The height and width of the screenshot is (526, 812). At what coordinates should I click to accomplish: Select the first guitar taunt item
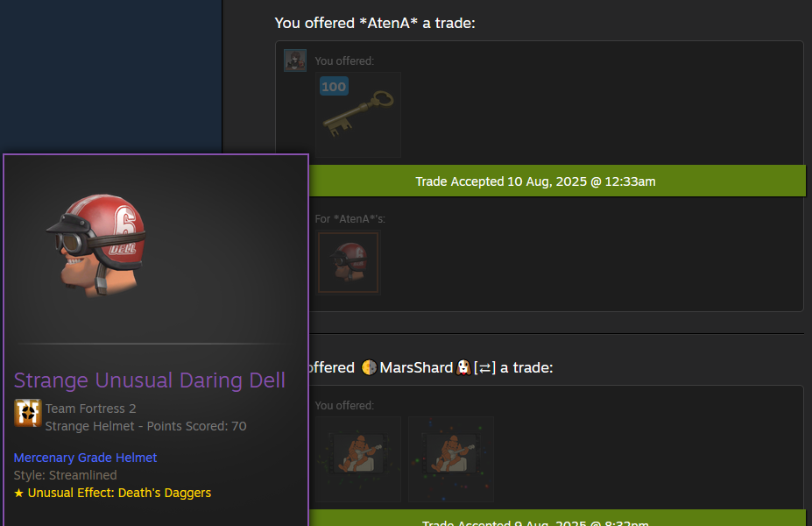tap(358, 459)
